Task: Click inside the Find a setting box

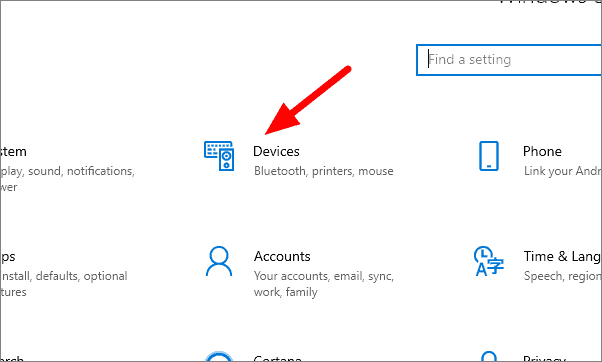Action: (509, 60)
